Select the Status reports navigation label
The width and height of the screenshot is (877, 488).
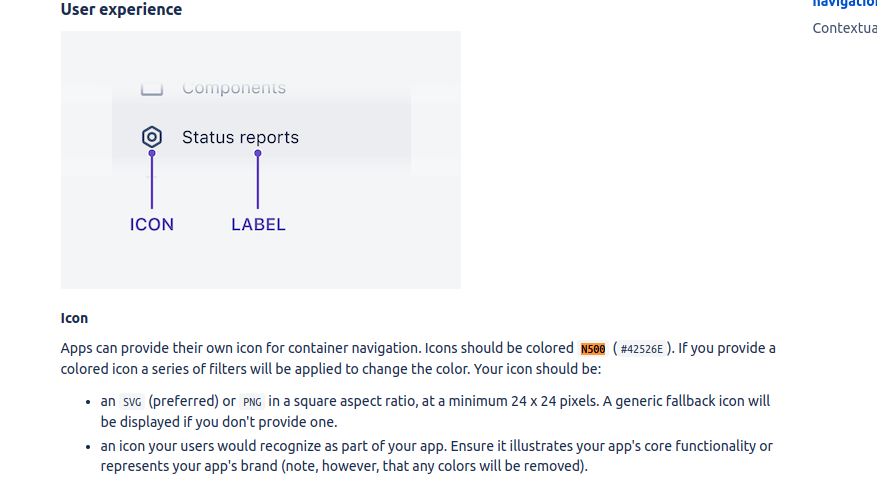pyautogui.click(x=241, y=138)
